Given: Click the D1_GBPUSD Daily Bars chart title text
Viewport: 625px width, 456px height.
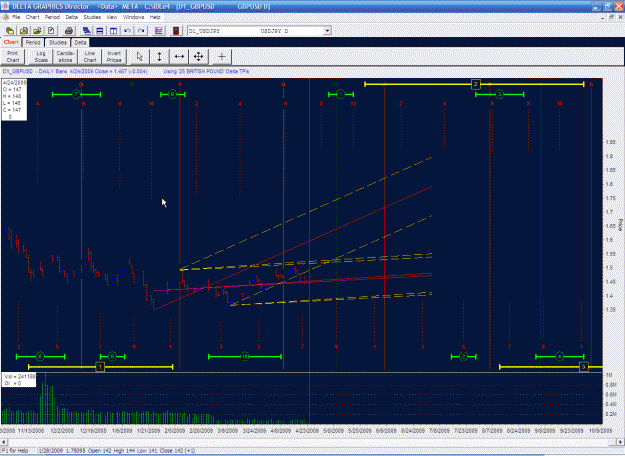Looking at the screenshot, I should tap(75, 71).
